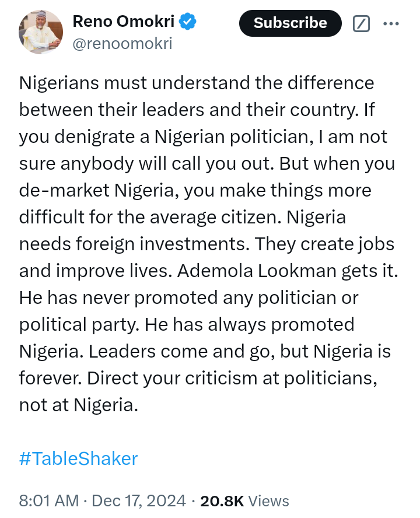Open the Reno Omokri display name link

[124, 22]
